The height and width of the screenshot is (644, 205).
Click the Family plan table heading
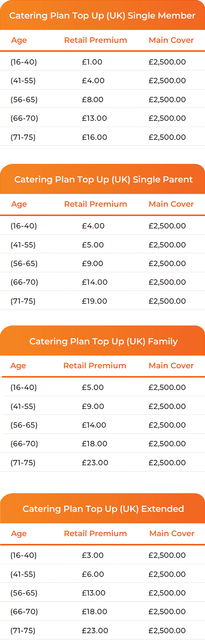103,341
